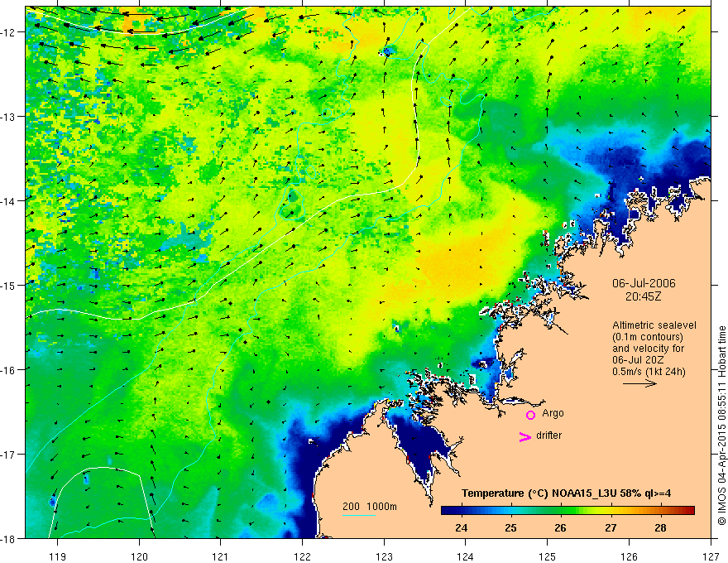Click colorbar tick label 26
The height and width of the screenshot is (563, 728).
pyautogui.click(x=560, y=527)
